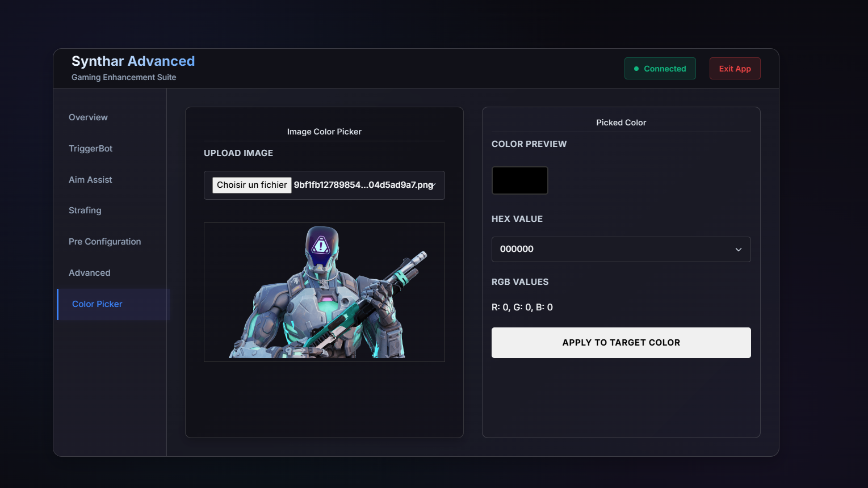
Task: Click the Choisir un fichier button
Action: coord(251,185)
